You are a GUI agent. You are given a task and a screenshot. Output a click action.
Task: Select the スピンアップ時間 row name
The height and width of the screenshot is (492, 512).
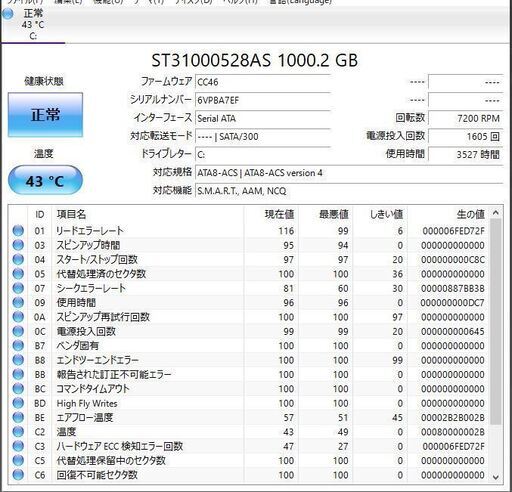click(88, 245)
